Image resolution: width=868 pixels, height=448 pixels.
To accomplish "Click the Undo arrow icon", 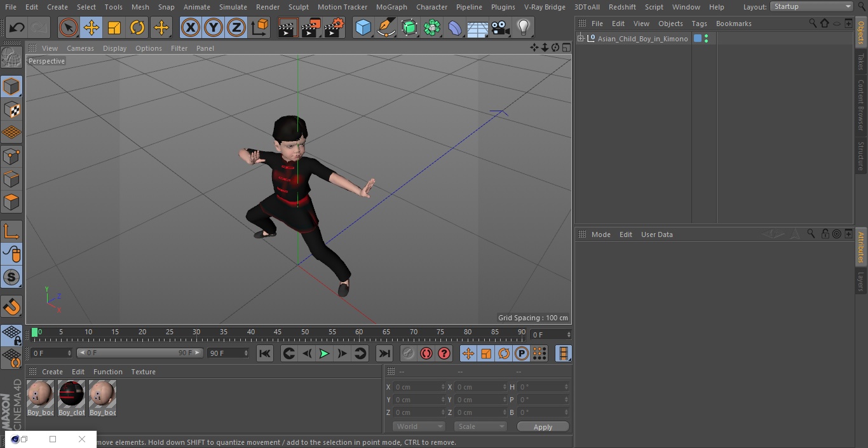I will click(17, 27).
